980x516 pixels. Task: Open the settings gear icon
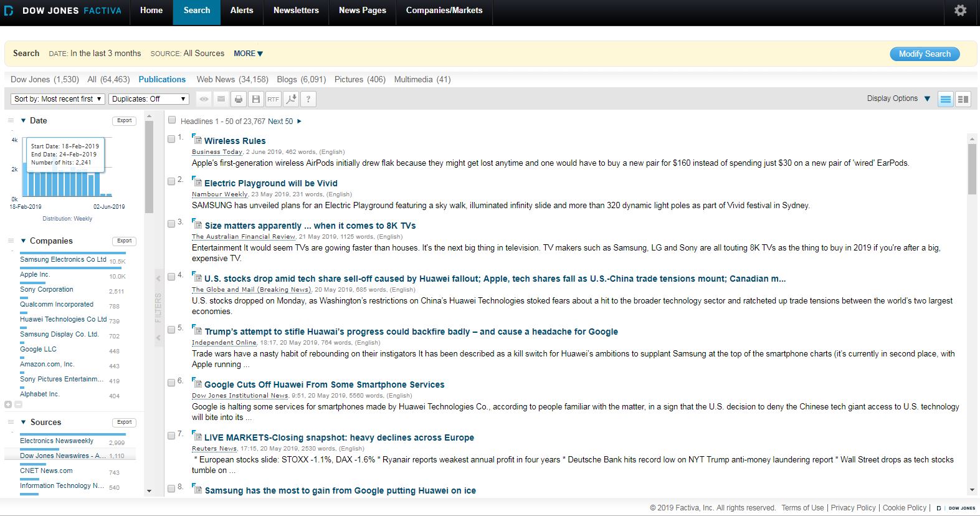(x=960, y=11)
